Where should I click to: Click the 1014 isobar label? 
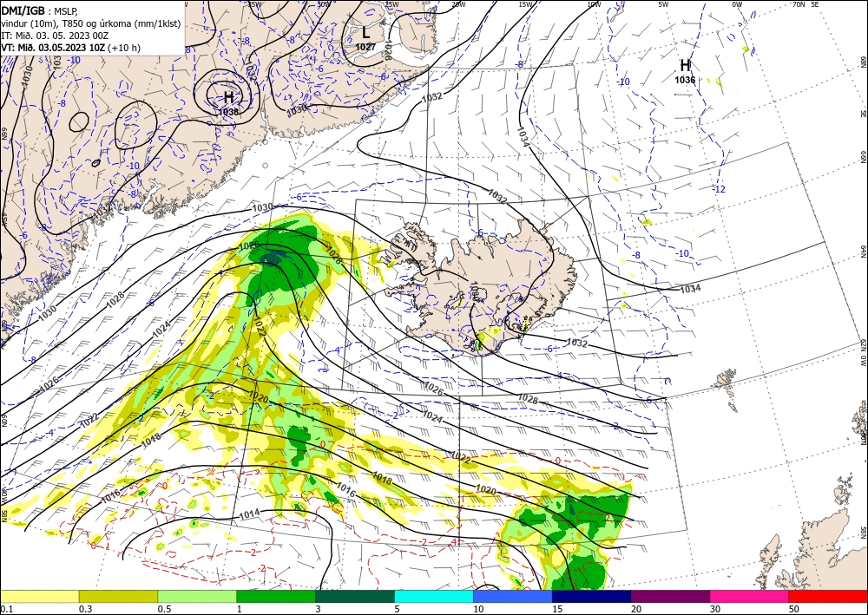[249, 515]
